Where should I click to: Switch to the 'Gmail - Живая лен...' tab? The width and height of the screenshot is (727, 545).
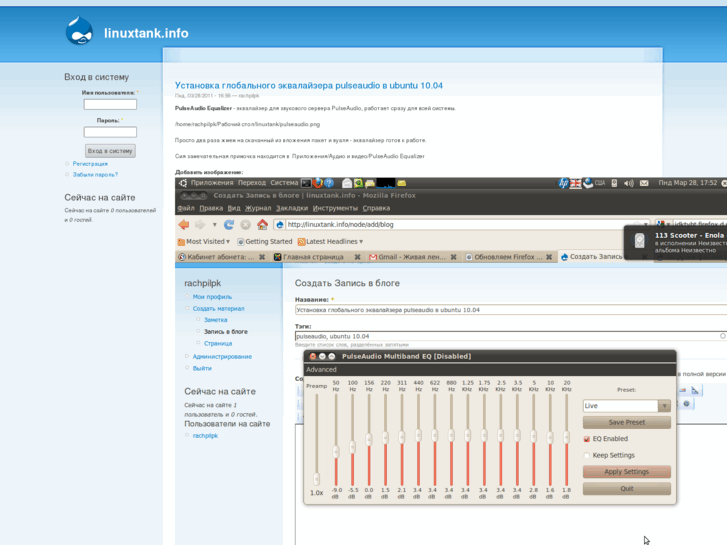[413, 257]
